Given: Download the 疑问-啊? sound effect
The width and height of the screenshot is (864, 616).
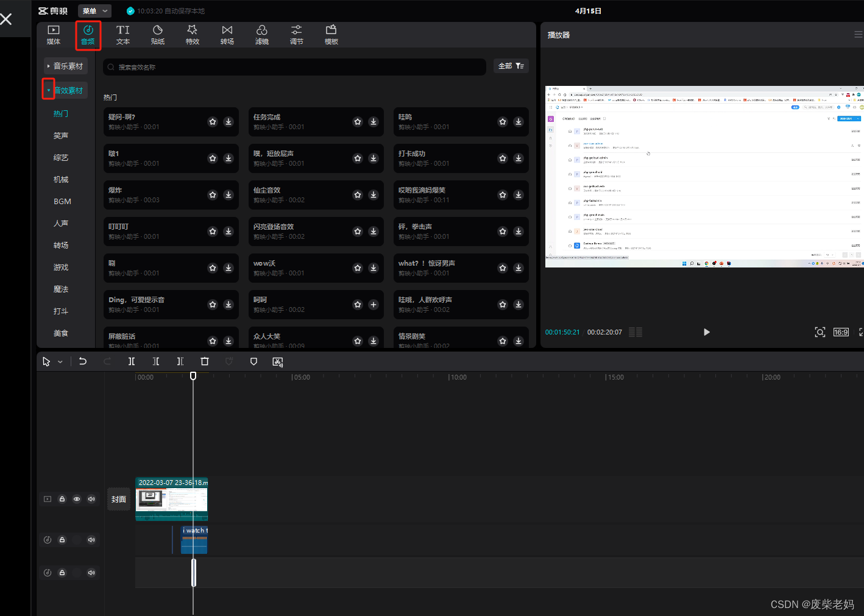Looking at the screenshot, I should [228, 122].
